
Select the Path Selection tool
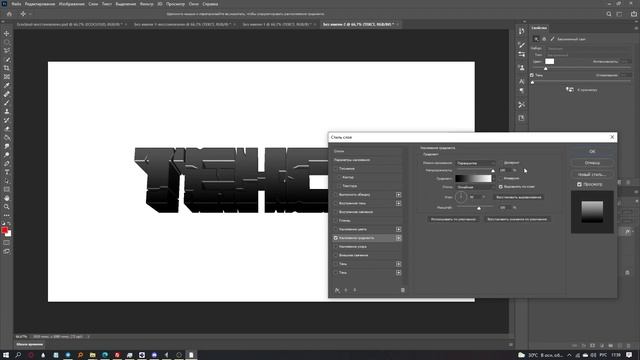pos(7,181)
